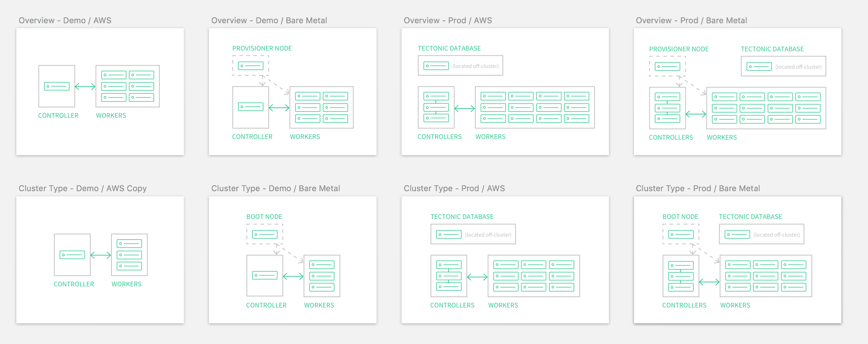Click the WORKERS label in Overview - Demo / AWS
Screen dimensions: 868x344
[111, 116]
